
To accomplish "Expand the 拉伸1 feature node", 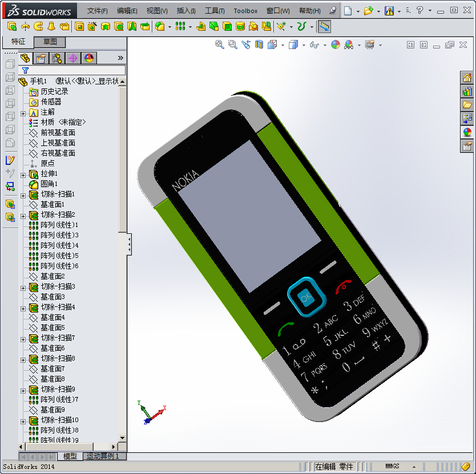I will (23, 176).
